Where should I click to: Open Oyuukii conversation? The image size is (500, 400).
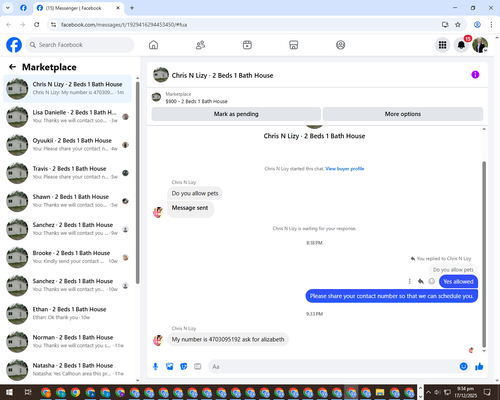67,145
